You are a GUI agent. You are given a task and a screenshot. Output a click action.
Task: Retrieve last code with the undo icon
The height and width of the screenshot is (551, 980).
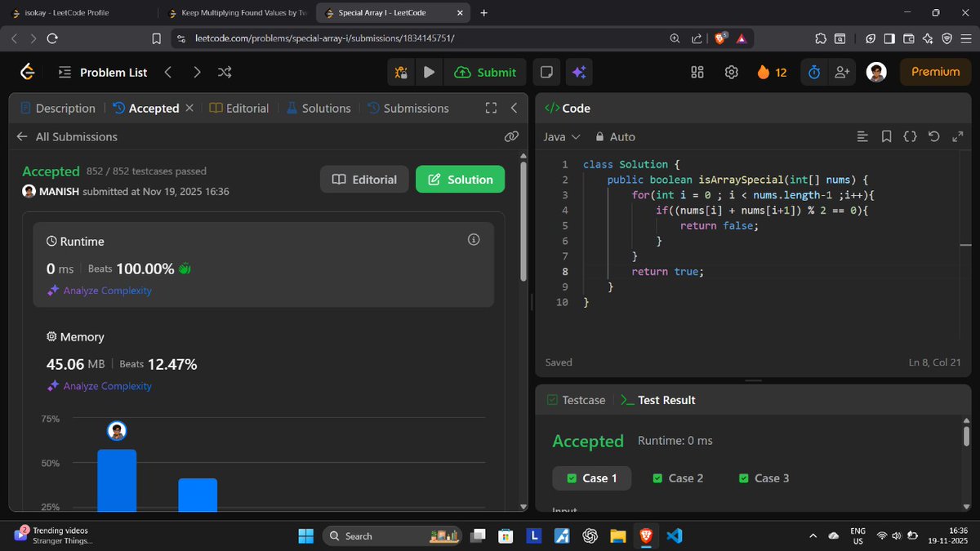(x=934, y=136)
